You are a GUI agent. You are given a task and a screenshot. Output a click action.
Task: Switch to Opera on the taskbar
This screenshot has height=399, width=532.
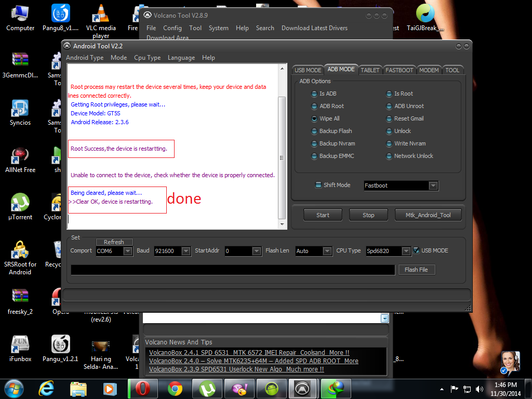pos(142,389)
